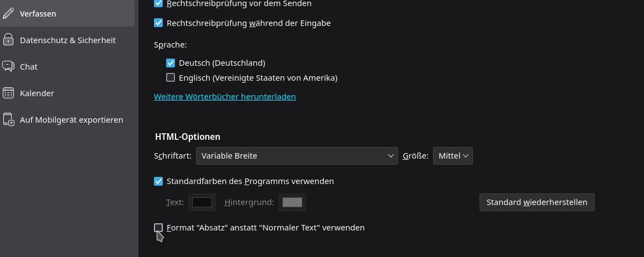Click the mobile device export icon
Viewport: 644px width, 257px height.
(x=8, y=119)
